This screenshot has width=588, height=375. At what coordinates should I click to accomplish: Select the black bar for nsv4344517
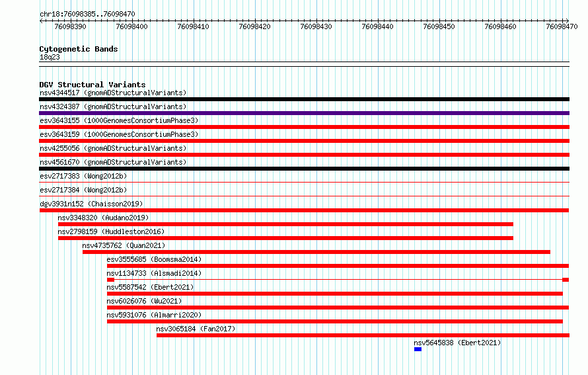[x=304, y=99]
